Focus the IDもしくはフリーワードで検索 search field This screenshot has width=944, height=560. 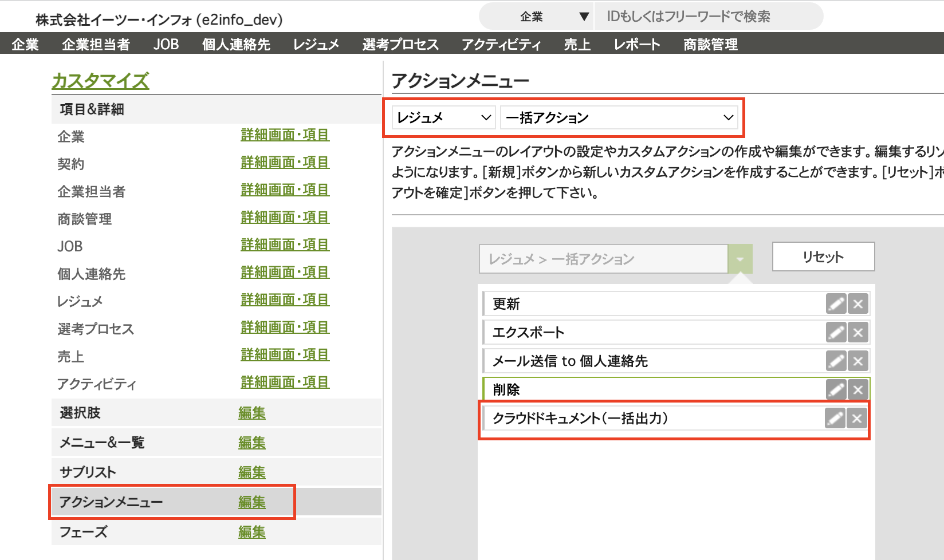707,17
